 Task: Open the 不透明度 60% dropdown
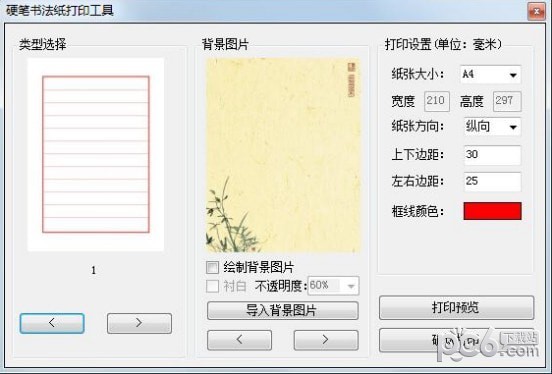point(334,286)
